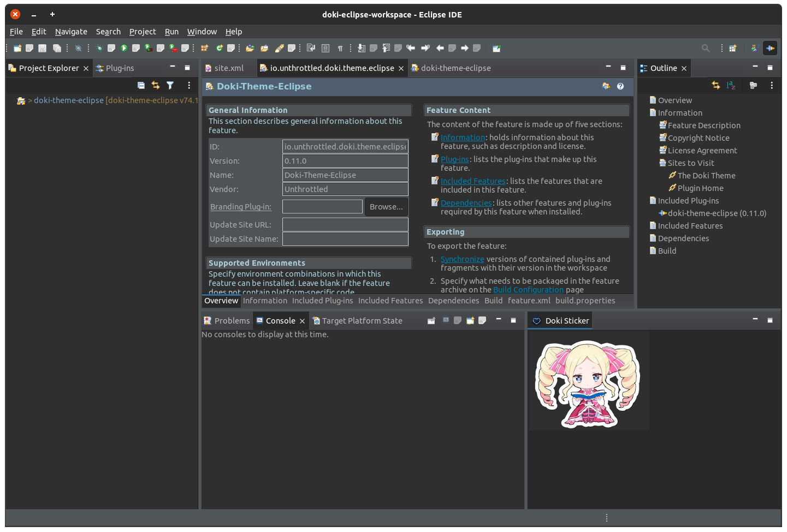This screenshot has height=532, width=787.
Task: Enable Link with Editor in the Outline view
Action: coord(715,86)
